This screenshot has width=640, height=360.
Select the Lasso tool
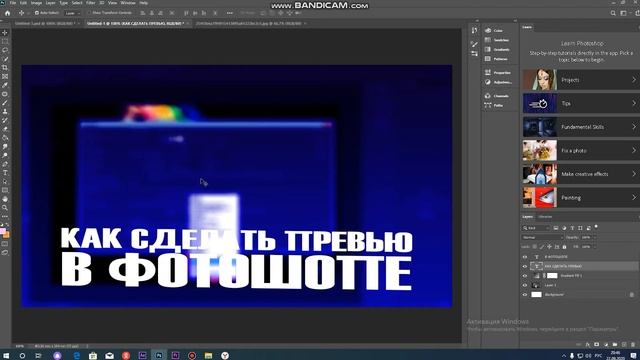(5, 50)
